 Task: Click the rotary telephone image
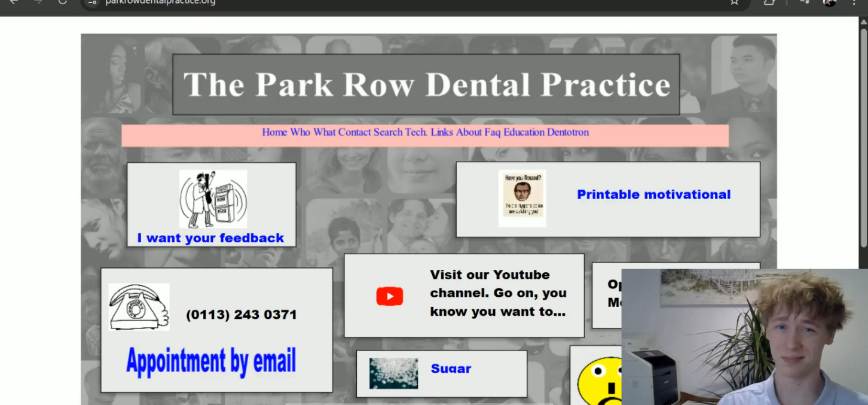(x=139, y=306)
